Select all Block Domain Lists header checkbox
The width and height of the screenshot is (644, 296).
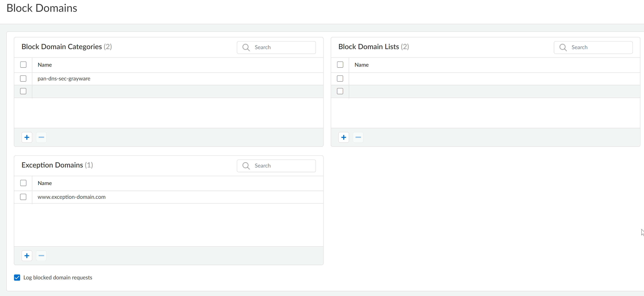click(340, 65)
